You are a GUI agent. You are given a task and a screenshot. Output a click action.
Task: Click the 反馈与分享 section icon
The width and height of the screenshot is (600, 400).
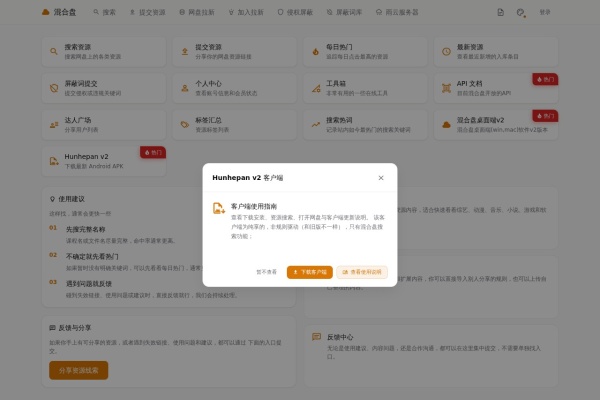52,328
